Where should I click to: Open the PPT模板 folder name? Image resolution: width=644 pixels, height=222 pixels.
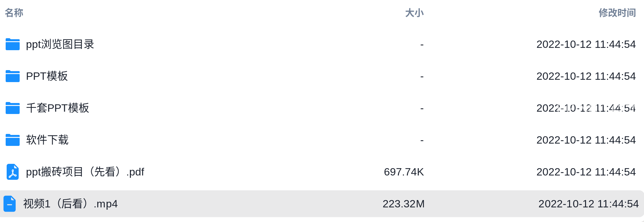click(x=47, y=76)
